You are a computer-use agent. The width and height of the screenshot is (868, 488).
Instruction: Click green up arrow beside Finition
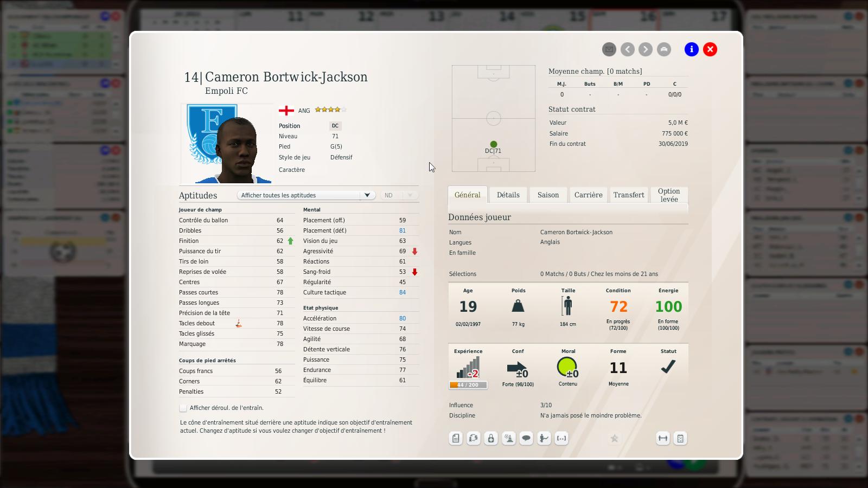point(290,241)
